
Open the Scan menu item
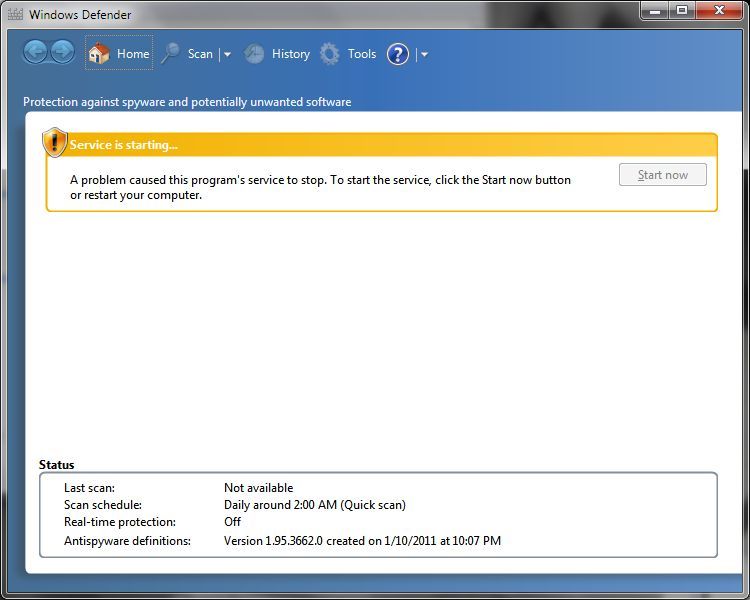tap(200, 54)
